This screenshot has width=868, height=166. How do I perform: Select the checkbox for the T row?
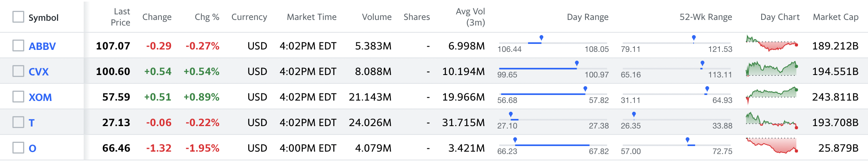click(18, 122)
